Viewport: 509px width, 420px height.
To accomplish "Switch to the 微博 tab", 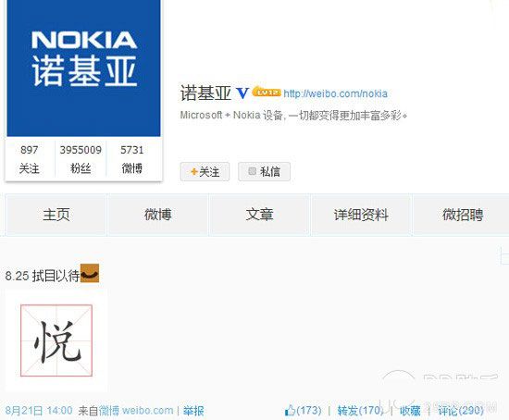I will 157,215.
